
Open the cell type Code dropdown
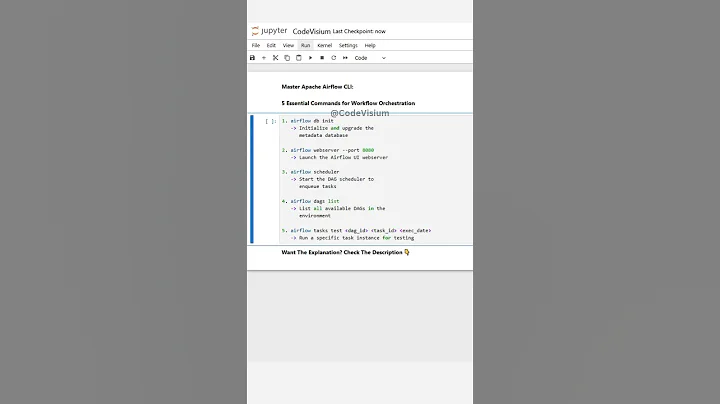pyautogui.click(x=370, y=58)
